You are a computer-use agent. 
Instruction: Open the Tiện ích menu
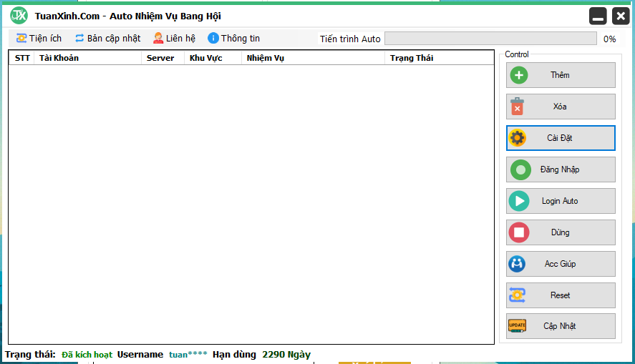(x=39, y=39)
